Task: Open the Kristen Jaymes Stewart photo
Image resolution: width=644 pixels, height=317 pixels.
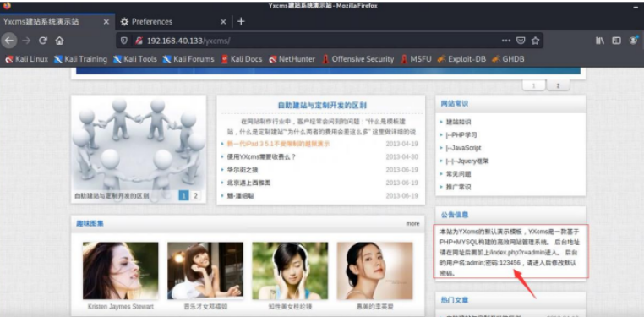Action: coord(120,271)
